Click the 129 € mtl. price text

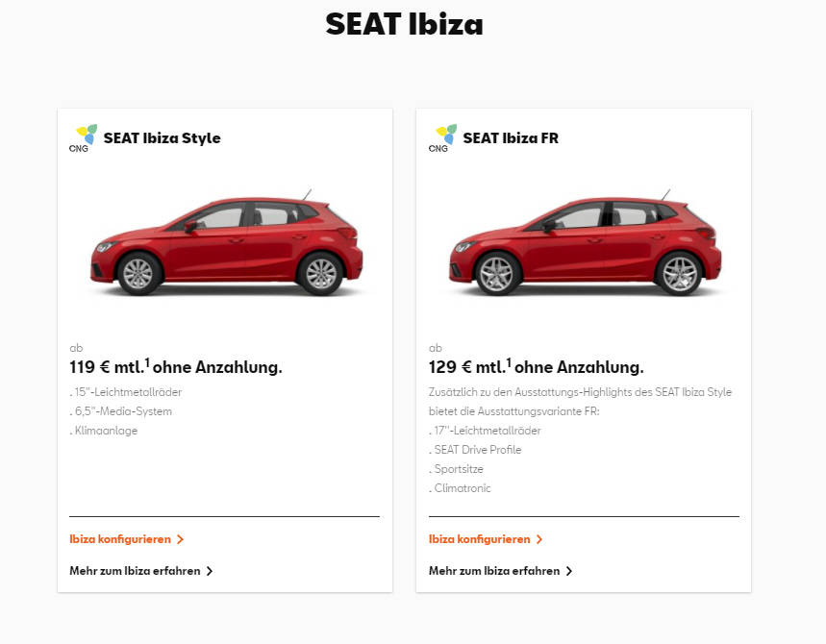click(466, 367)
